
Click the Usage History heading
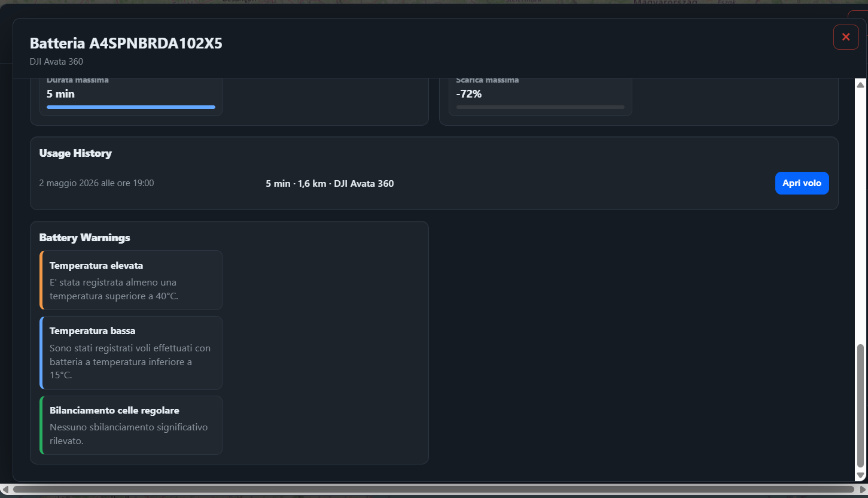[x=75, y=153]
